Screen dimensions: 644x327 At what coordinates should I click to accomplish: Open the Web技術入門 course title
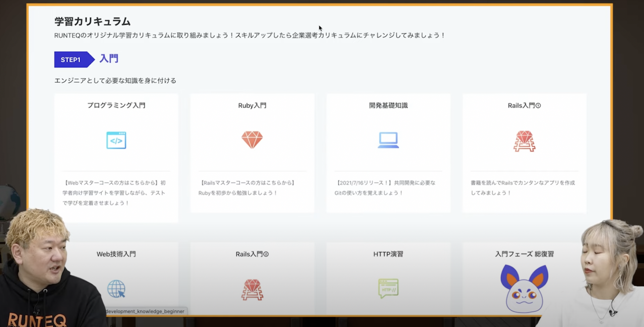click(116, 254)
